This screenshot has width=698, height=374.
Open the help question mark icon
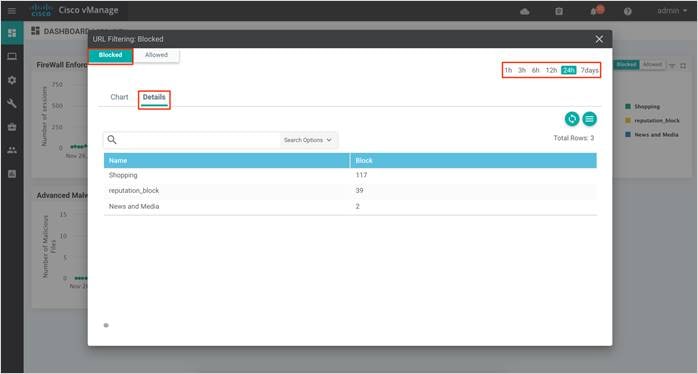(628, 11)
